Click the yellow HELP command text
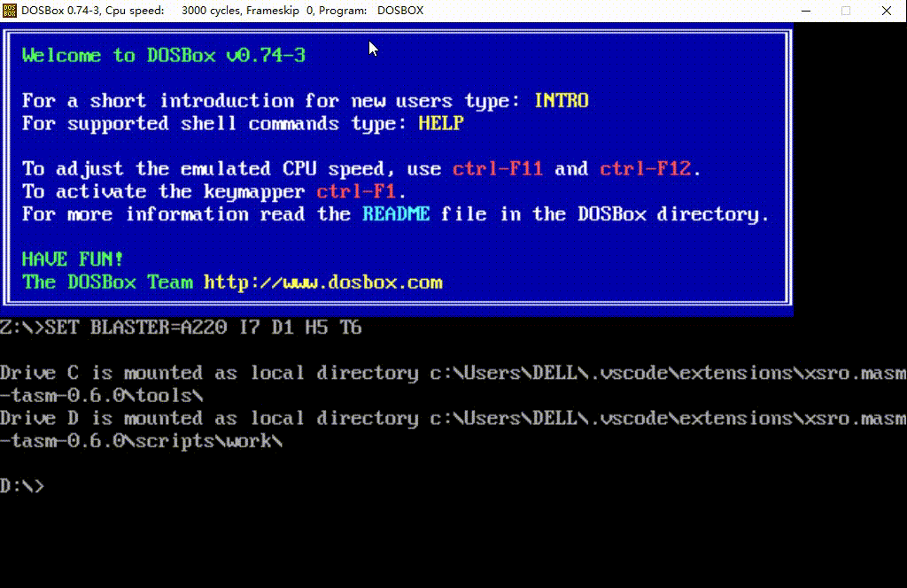The image size is (907, 588). (x=441, y=123)
